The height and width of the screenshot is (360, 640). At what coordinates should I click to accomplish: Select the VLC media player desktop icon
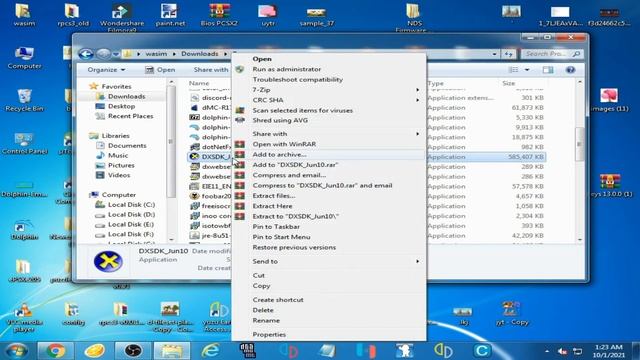pyautogui.click(x=24, y=318)
